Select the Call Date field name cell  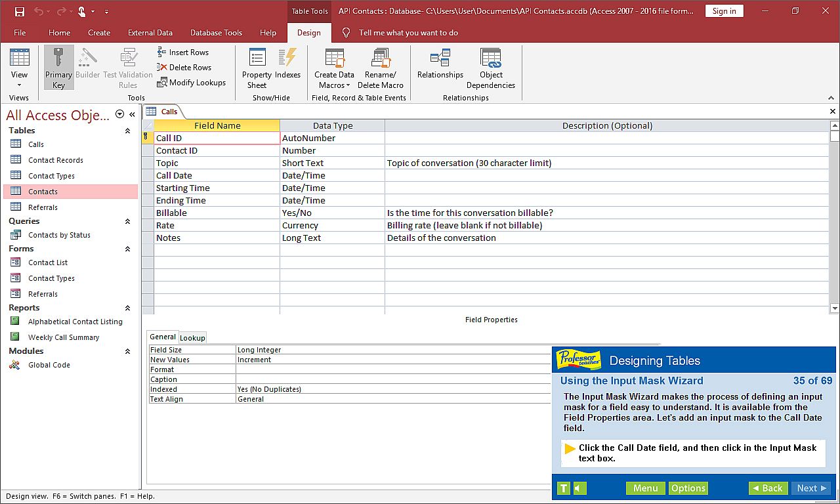click(x=217, y=176)
